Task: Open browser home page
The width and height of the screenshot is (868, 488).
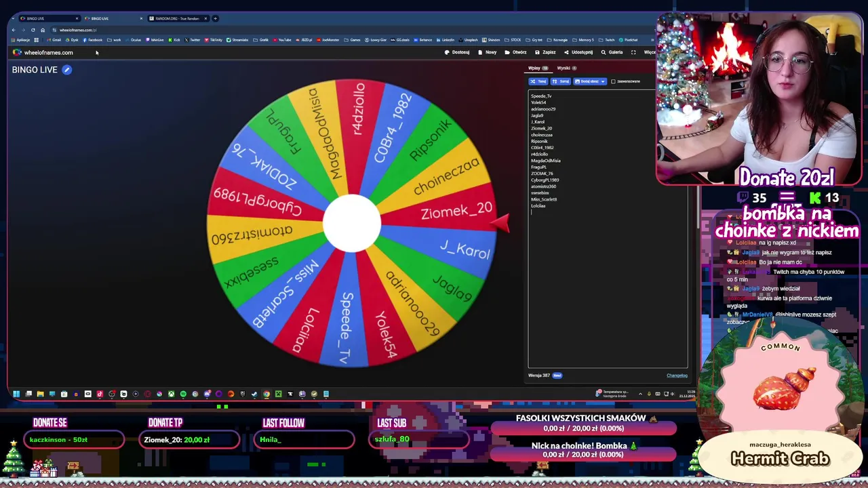Action: tap(43, 30)
